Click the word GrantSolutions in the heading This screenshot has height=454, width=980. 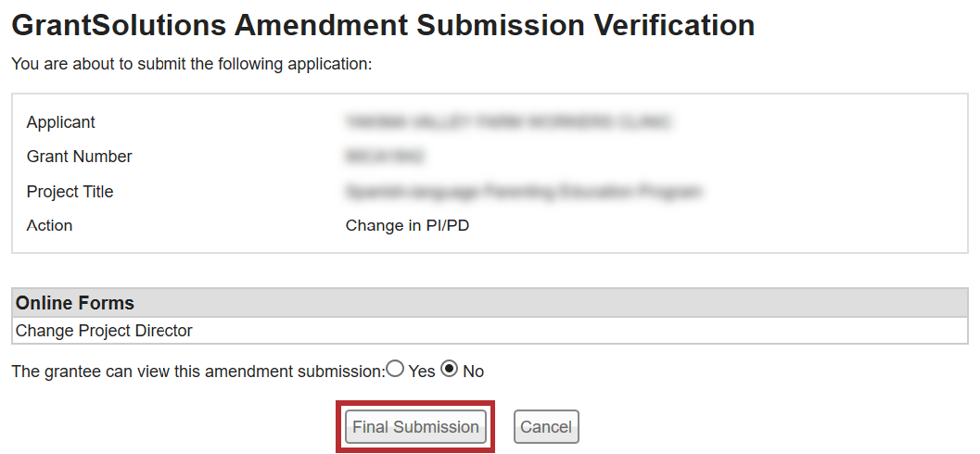119,25
